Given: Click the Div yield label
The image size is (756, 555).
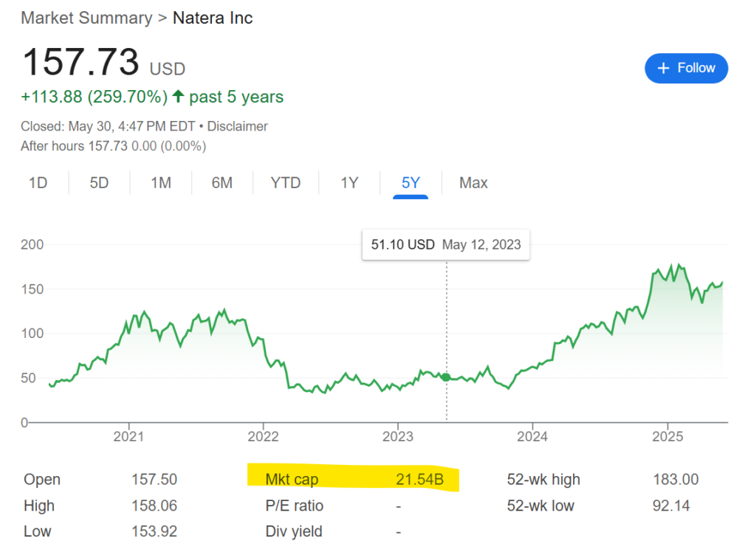Looking at the screenshot, I should click(294, 531).
